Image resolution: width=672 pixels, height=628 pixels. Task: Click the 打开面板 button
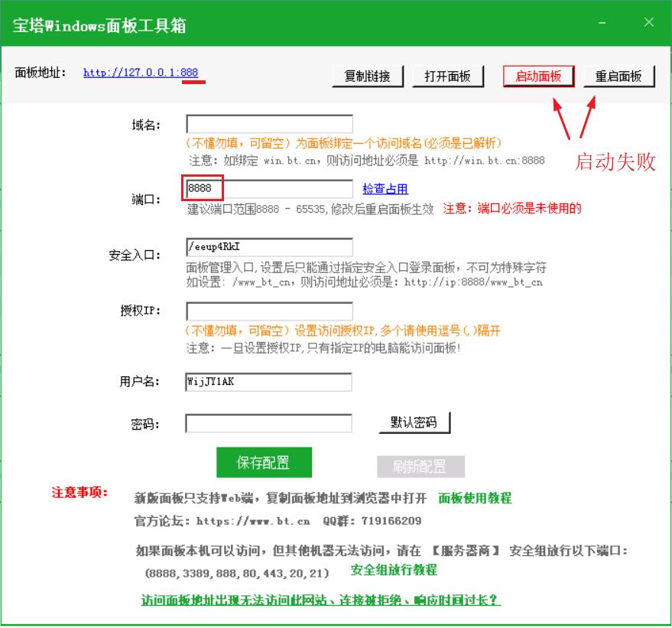[448, 76]
